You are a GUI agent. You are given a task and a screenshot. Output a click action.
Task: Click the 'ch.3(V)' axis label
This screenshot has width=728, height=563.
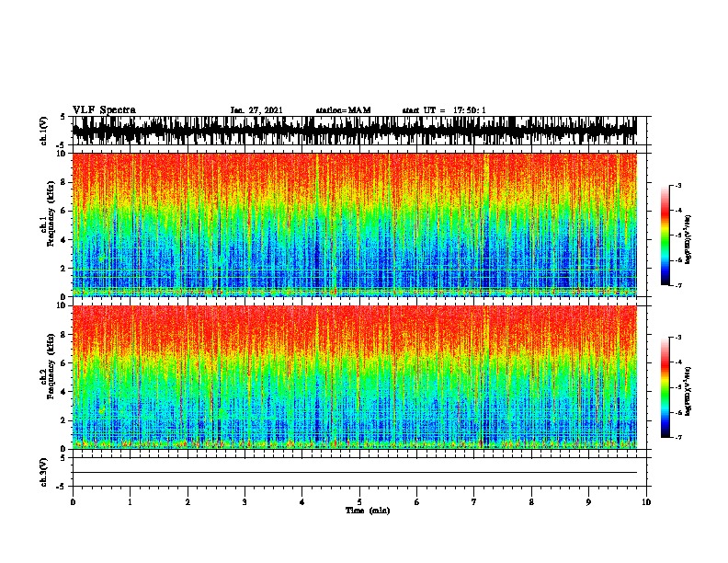pyautogui.click(x=44, y=472)
